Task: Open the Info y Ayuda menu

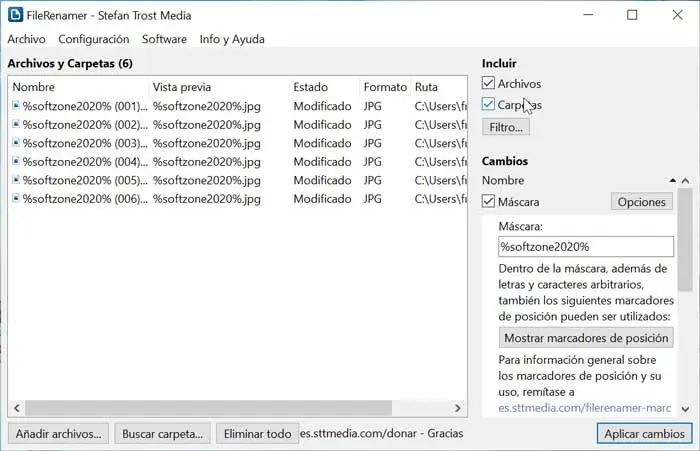Action: 232,39
